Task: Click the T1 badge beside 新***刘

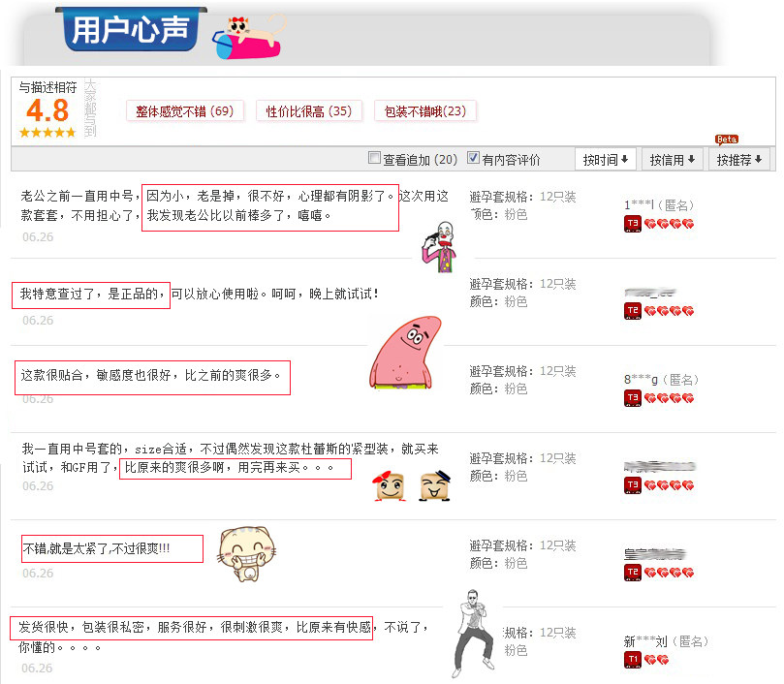Action: pyautogui.click(x=633, y=660)
